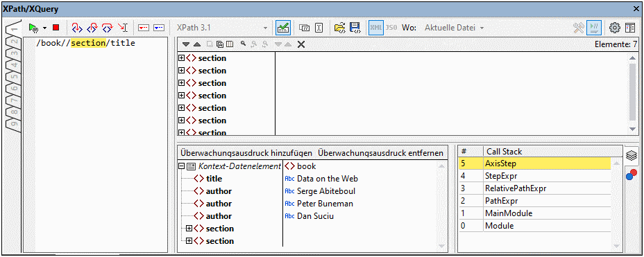
Task: Click the Step Out debugger icon
Action: (93, 28)
